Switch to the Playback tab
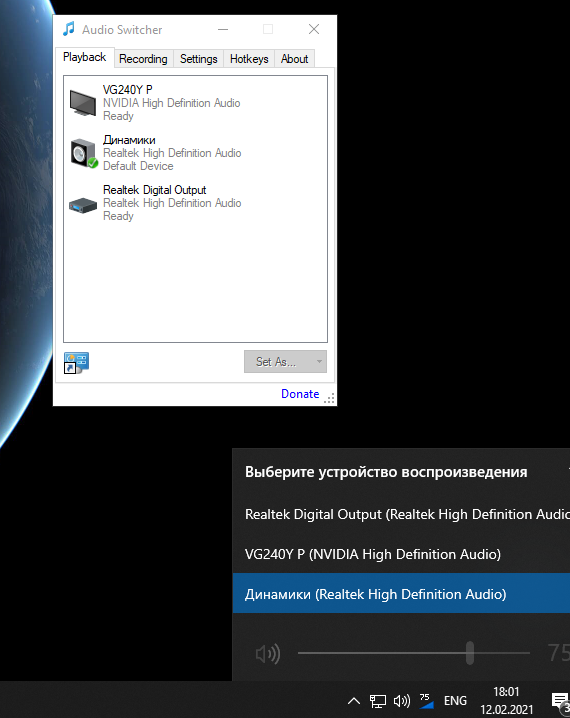570x718 pixels. tap(84, 57)
